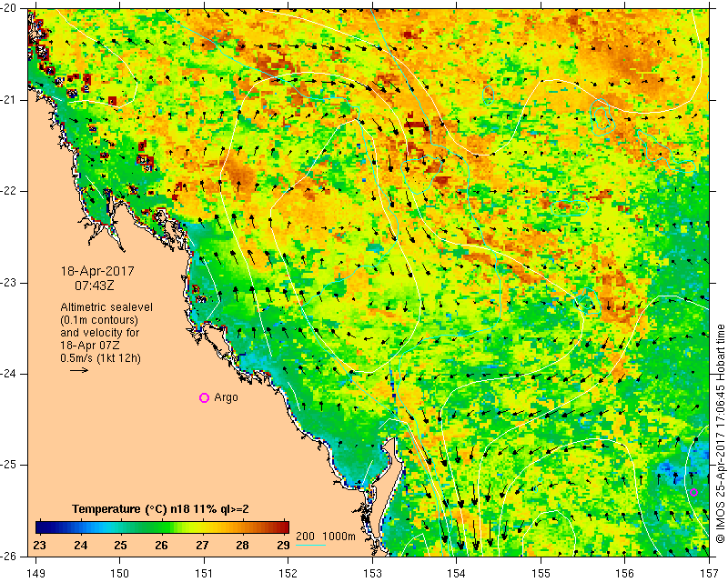The image size is (728, 582).
Task: Click 'and velocity for' caption line
Action: point(100,333)
